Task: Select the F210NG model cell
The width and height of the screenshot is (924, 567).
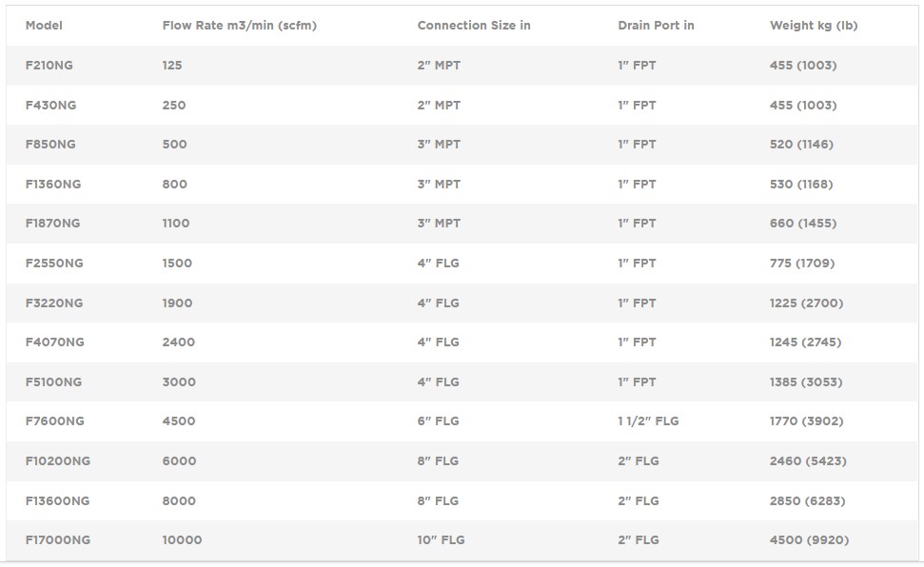Action: 49,66
